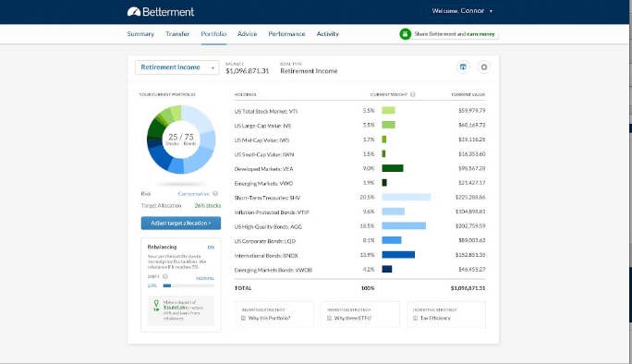The width and height of the screenshot is (632, 364).
Task: Click the info icon next to Drift
Action: pos(164,276)
